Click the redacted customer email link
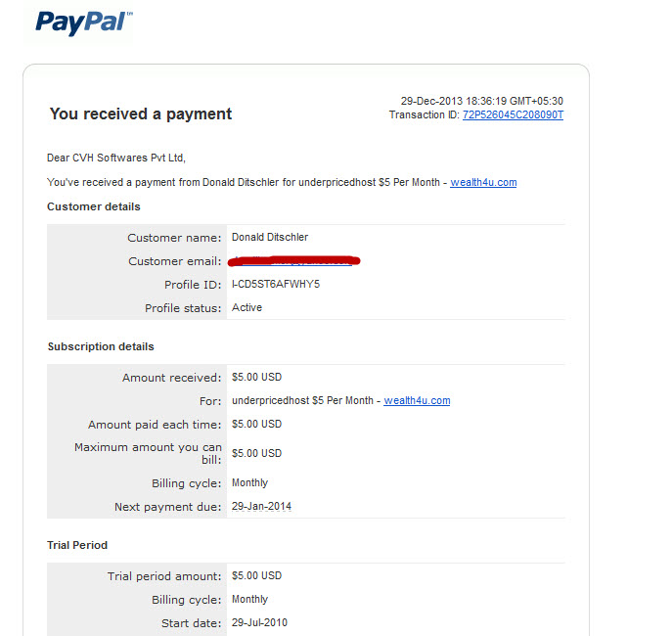Image resolution: width=672 pixels, height=636 pixels. 293,260
